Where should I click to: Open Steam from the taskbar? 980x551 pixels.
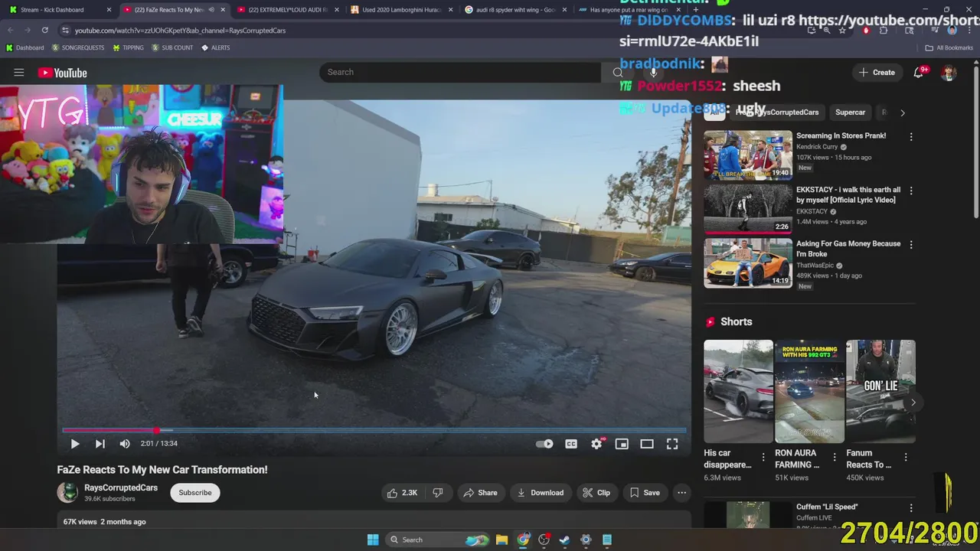coord(565,540)
